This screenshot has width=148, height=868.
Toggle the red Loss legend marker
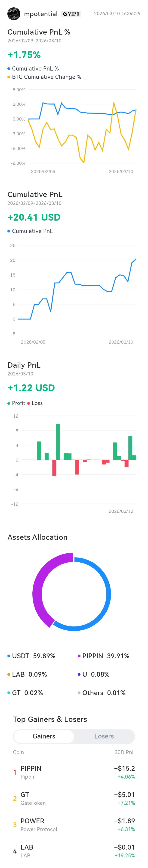point(28,403)
